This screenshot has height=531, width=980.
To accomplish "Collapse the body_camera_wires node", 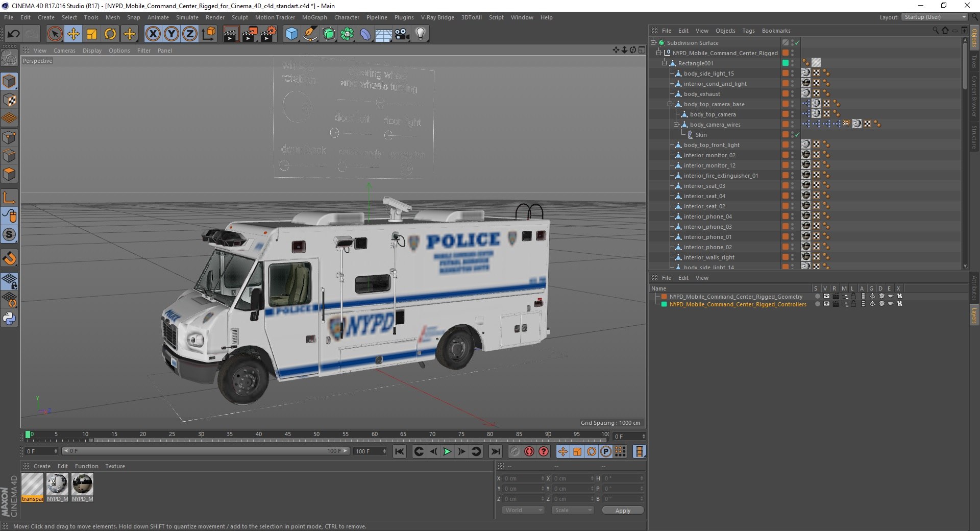I will pyautogui.click(x=676, y=125).
